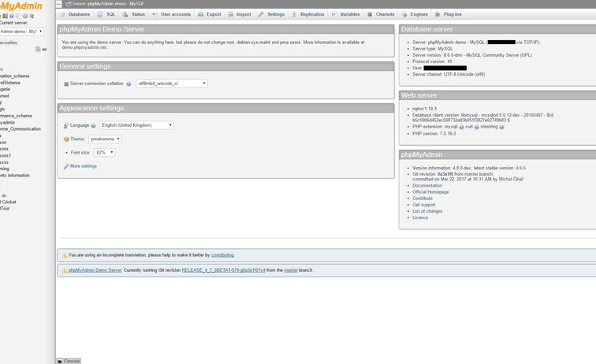This screenshot has height=364, width=596.
Task: Click help icon next to Language
Action: (x=93, y=126)
